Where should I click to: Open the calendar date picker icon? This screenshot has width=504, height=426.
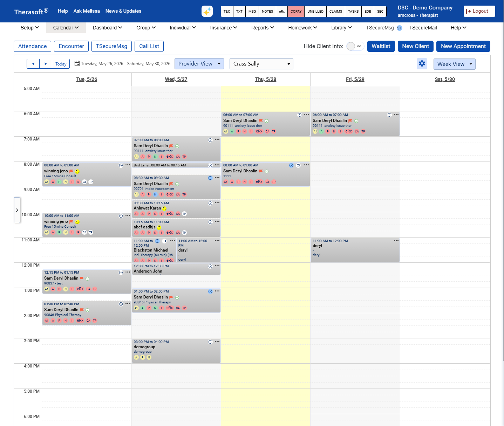(77, 63)
